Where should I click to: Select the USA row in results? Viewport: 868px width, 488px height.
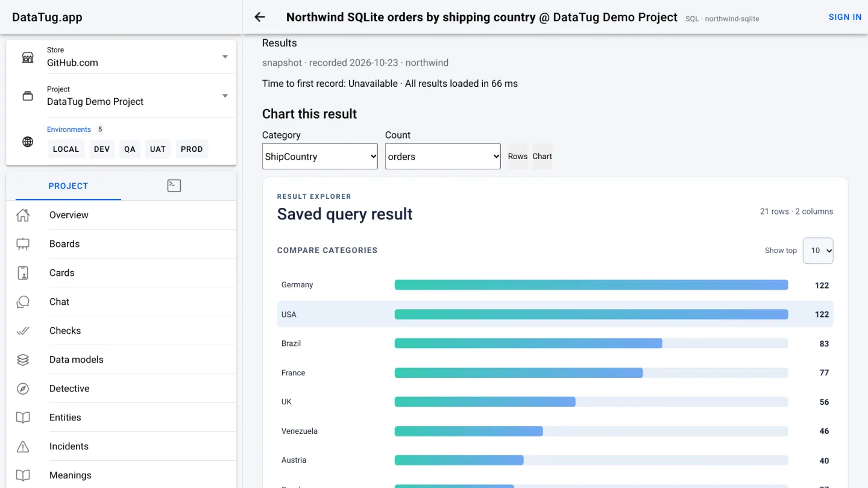point(555,314)
